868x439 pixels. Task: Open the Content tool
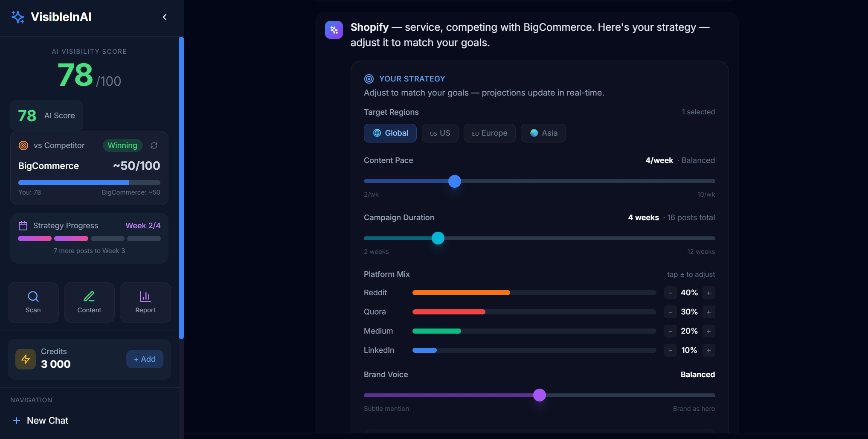coord(89,302)
